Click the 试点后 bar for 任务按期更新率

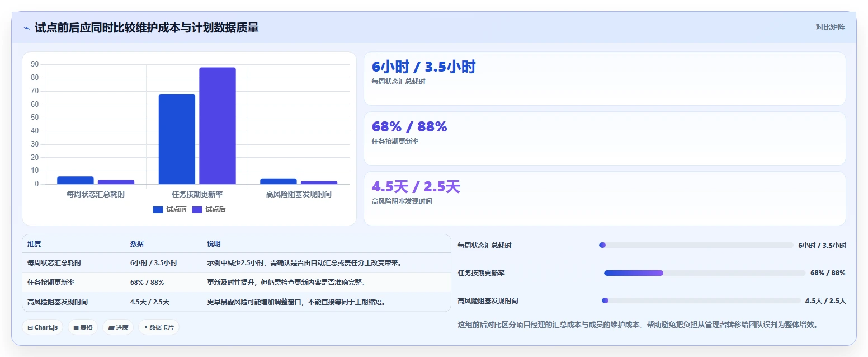[x=218, y=126]
